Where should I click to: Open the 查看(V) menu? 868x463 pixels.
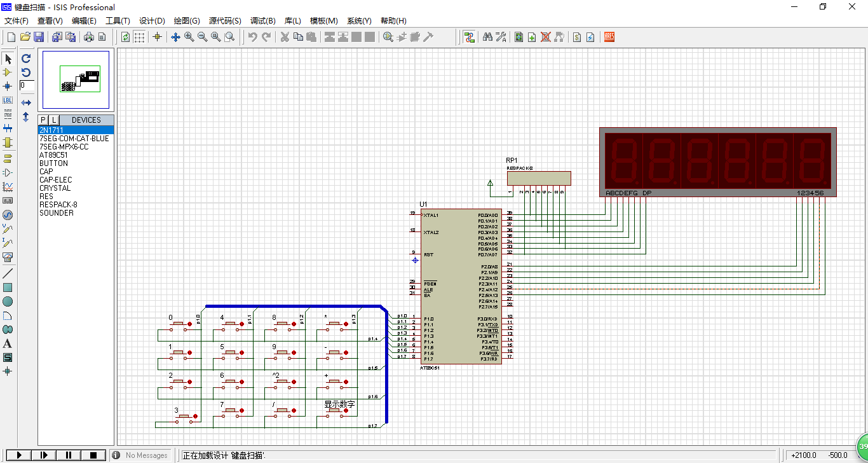[50, 21]
